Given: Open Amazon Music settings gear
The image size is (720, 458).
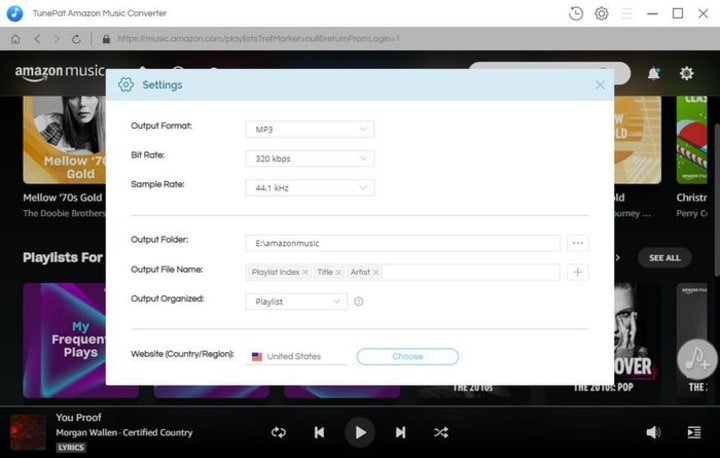Looking at the screenshot, I should (686, 73).
